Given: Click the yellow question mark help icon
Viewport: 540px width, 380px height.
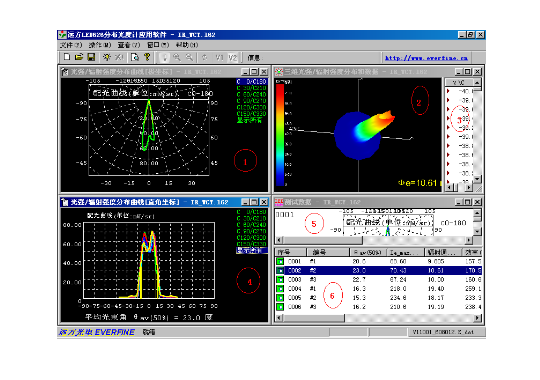Looking at the screenshot, I should [x=147, y=57].
